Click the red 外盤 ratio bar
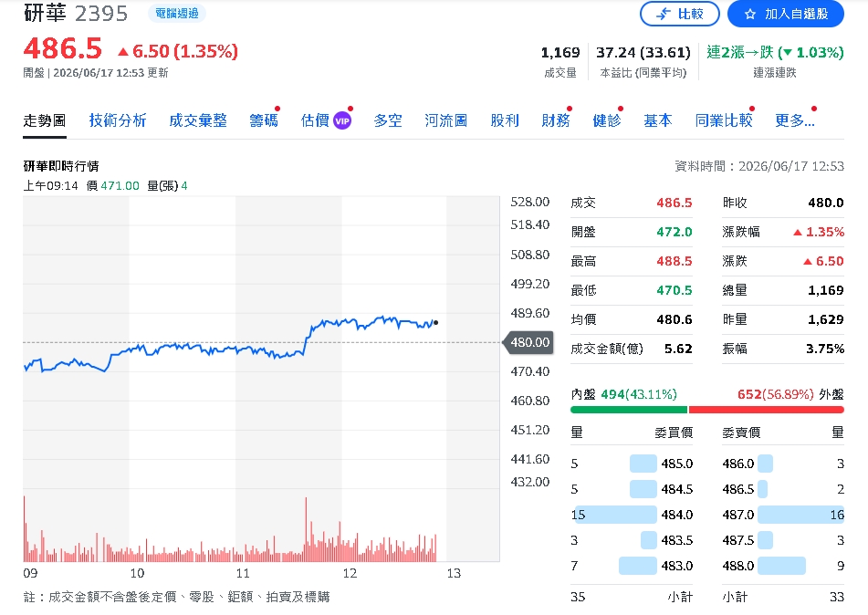This screenshot has width=868, height=615. tap(766, 410)
